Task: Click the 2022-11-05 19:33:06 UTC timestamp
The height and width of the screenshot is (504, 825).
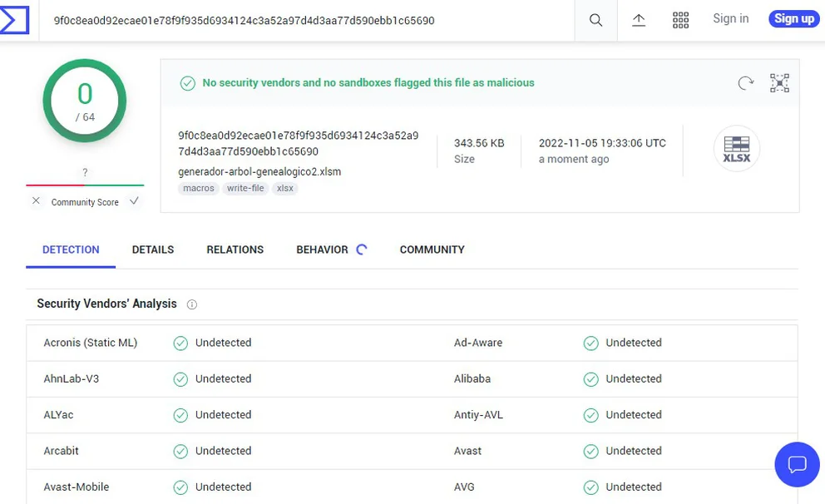Action: click(602, 143)
